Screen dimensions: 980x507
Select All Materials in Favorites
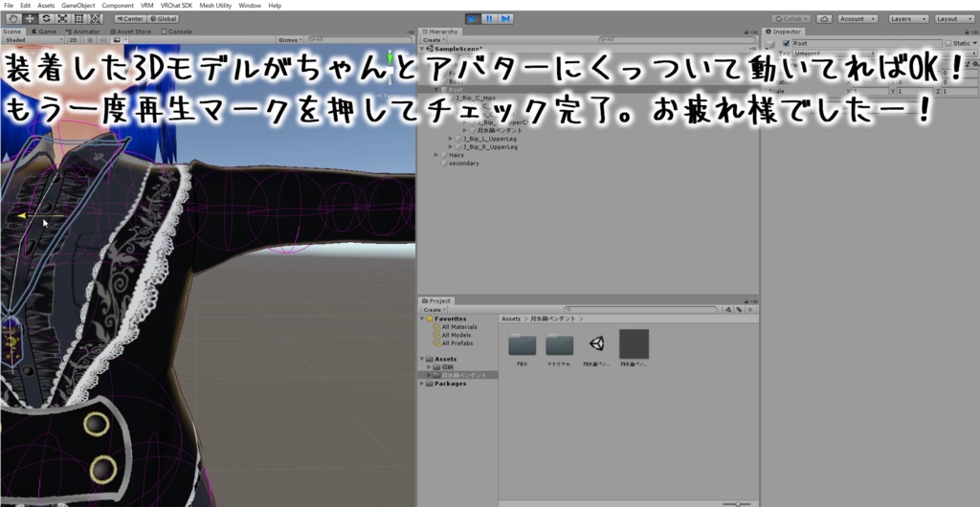point(458,326)
